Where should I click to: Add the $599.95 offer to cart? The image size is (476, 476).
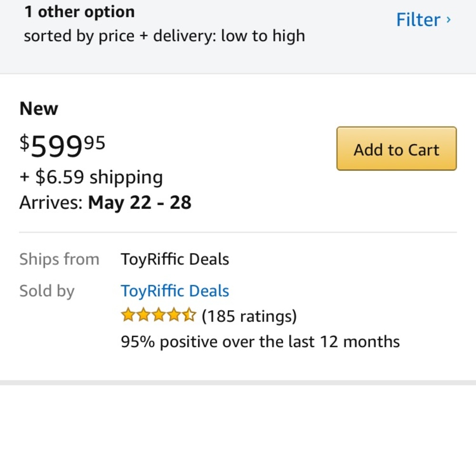pyautogui.click(x=396, y=149)
